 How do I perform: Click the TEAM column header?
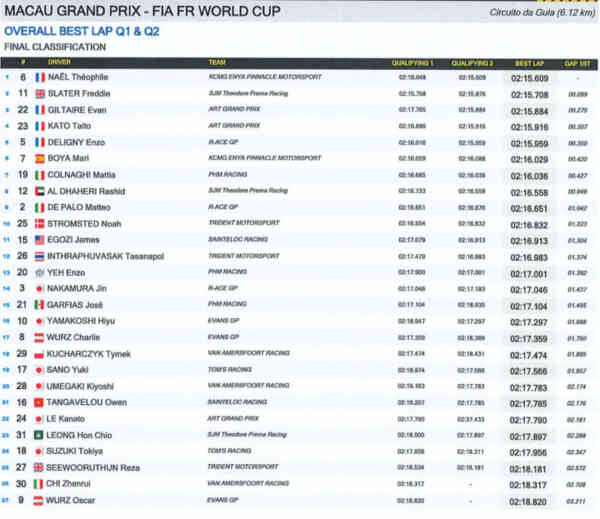point(217,62)
